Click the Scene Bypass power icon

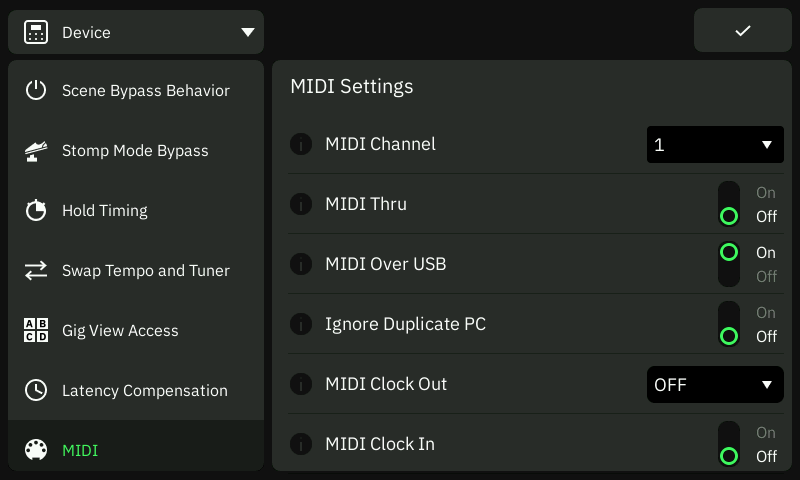[x=36, y=90]
